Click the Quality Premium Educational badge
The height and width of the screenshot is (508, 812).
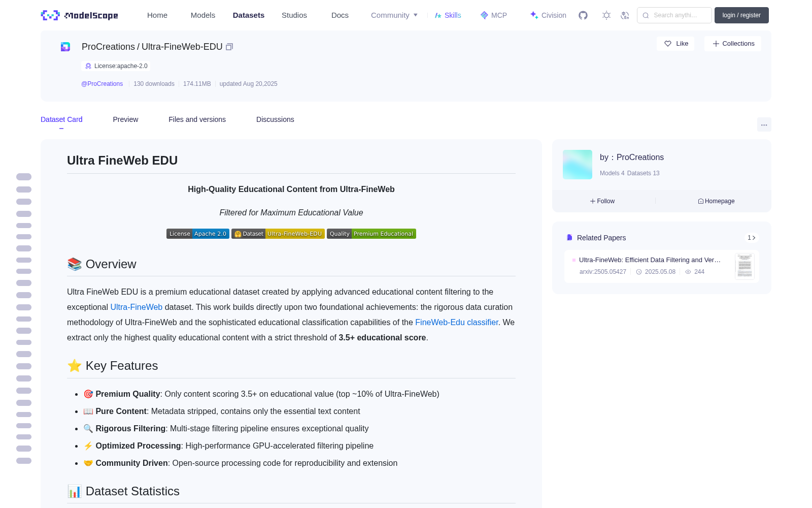[x=371, y=234]
